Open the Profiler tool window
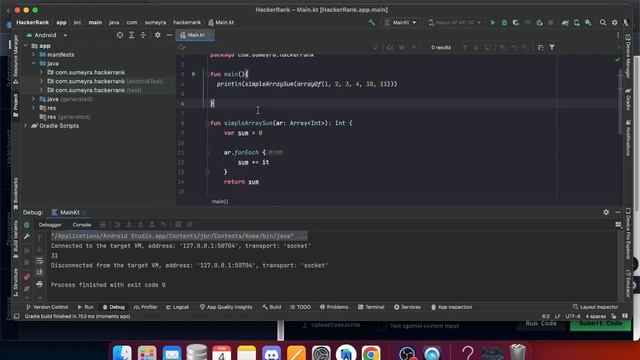 click(145, 307)
